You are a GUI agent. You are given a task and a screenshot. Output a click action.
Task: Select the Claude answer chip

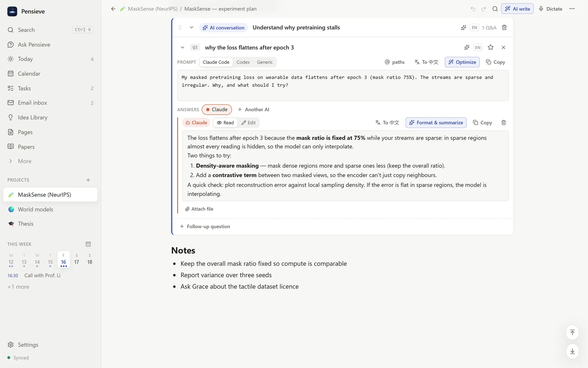(x=217, y=109)
